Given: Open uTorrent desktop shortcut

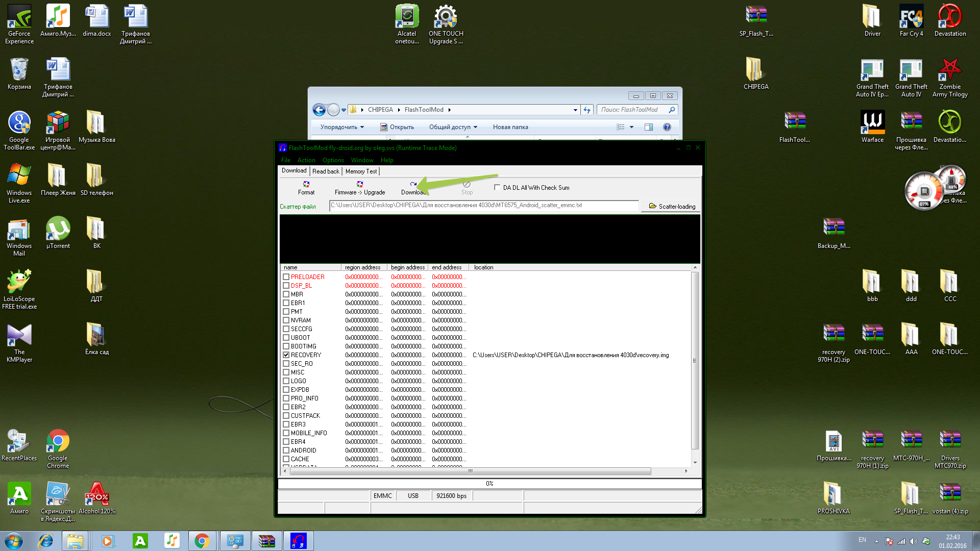Looking at the screenshot, I should click(x=58, y=229).
